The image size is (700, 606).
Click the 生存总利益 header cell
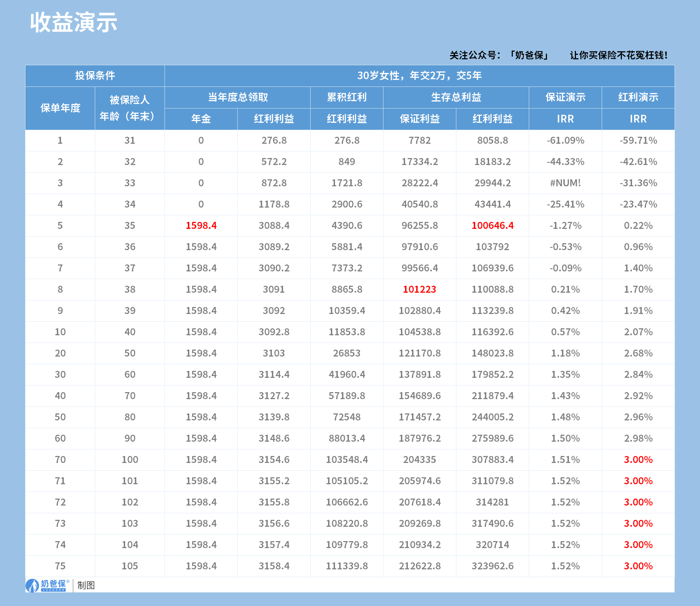coord(456,98)
